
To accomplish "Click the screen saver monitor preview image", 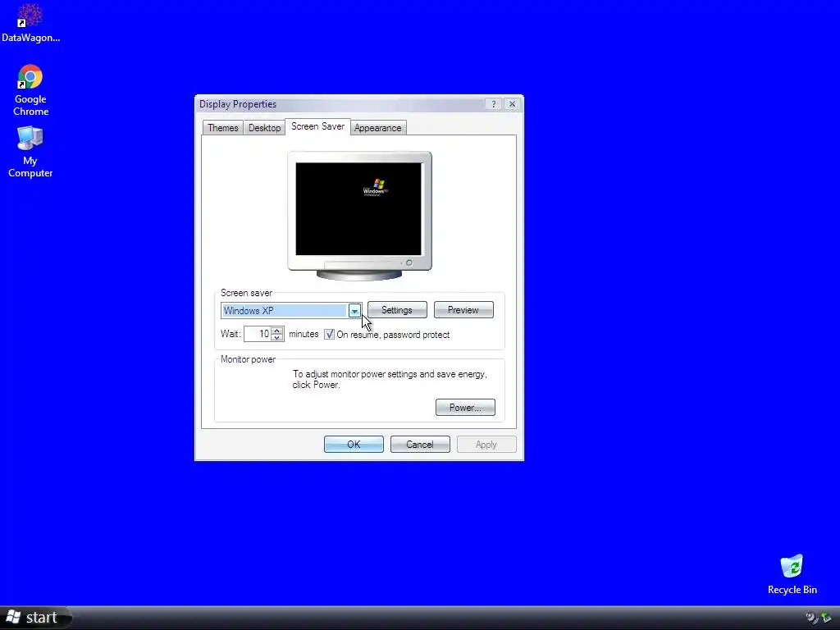I will pyautogui.click(x=359, y=216).
